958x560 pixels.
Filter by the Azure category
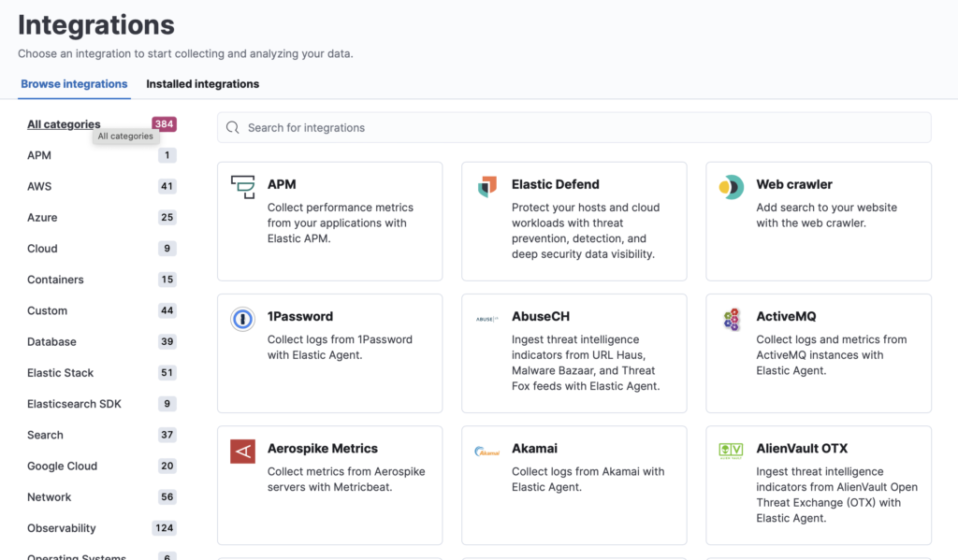click(41, 217)
